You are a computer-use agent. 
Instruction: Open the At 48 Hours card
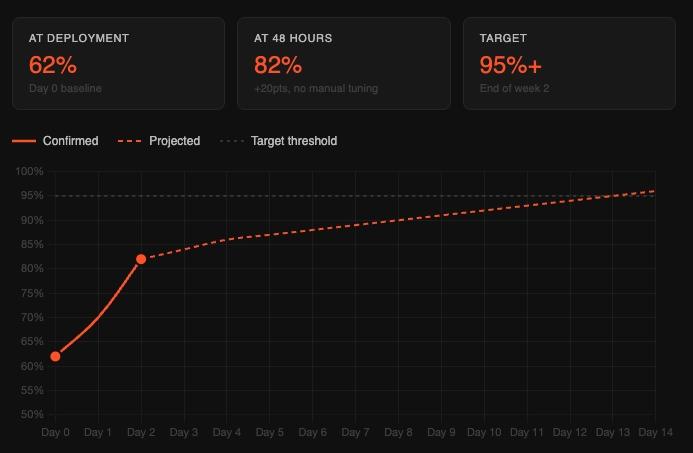pos(344,63)
